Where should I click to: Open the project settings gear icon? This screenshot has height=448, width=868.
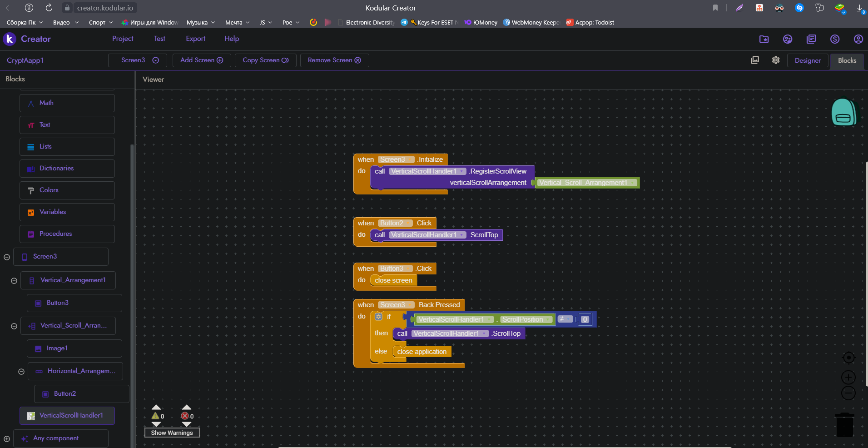coord(776,60)
